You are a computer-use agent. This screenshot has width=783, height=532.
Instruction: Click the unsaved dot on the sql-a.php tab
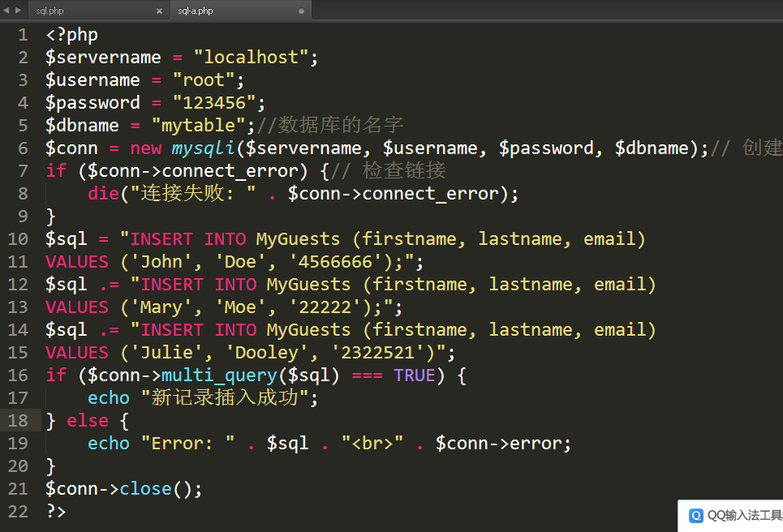(301, 11)
